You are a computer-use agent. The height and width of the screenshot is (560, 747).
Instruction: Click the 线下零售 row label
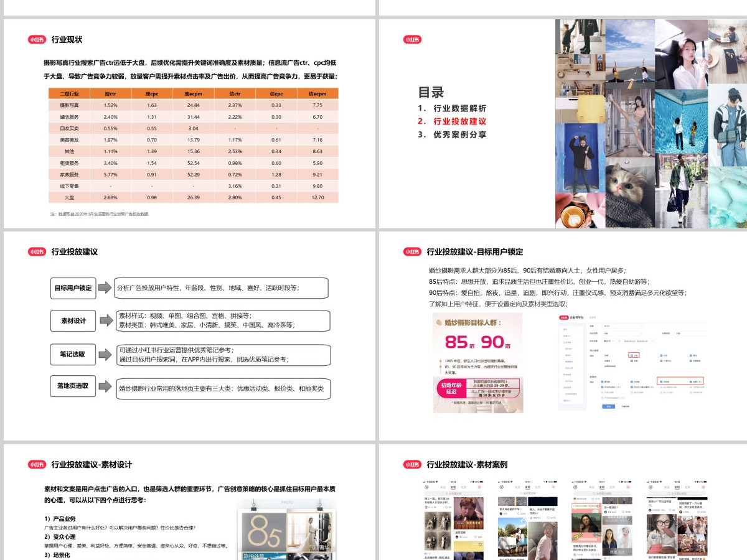(x=69, y=186)
